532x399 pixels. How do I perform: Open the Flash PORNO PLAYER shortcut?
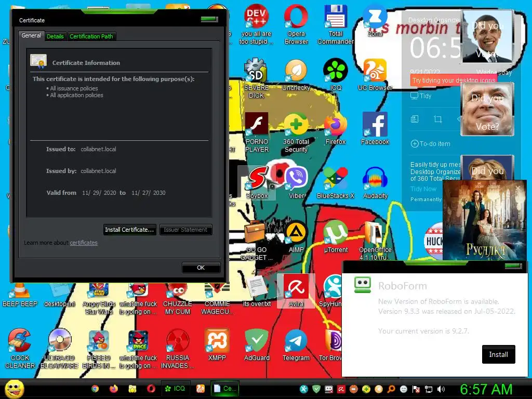257,132
